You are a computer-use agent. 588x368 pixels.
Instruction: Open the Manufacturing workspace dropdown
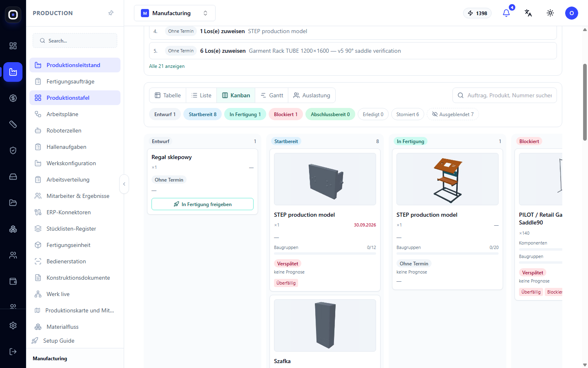coord(175,13)
